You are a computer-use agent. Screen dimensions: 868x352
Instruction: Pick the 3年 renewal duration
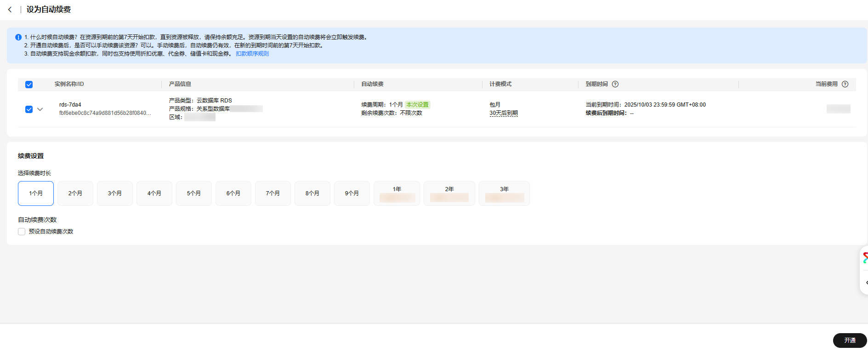504,193
